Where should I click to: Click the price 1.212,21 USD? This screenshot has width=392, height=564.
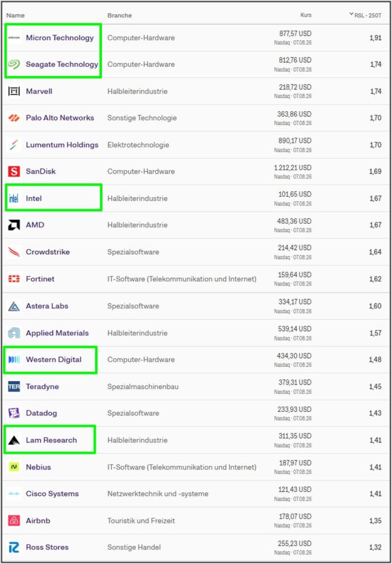point(293,167)
